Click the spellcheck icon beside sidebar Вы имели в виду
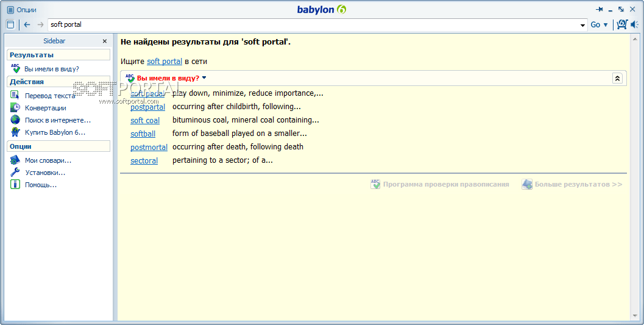This screenshot has width=644, height=325. pyautogui.click(x=15, y=68)
